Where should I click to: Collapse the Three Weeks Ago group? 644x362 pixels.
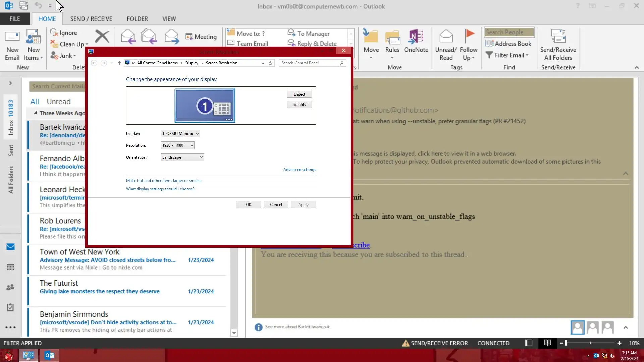point(35,113)
